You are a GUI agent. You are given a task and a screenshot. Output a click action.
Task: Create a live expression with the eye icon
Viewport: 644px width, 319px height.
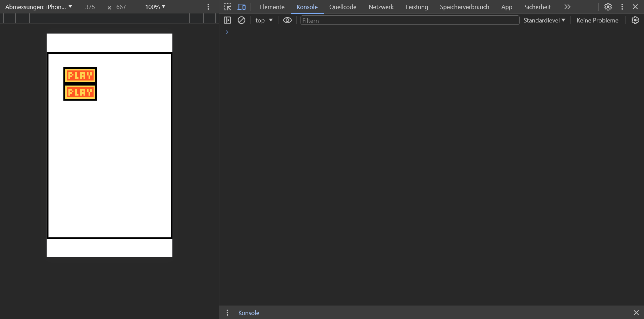pos(287,20)
